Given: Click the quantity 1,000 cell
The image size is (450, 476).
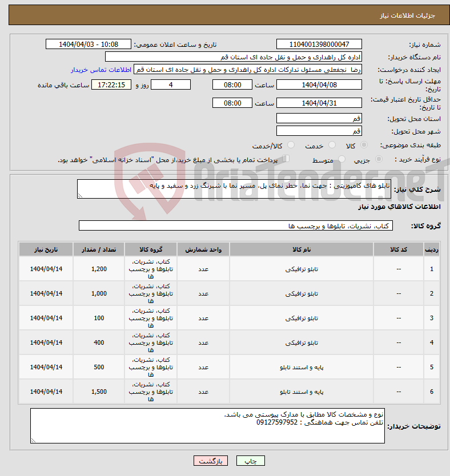Looking at the screenshot, I should click(99, 293).
